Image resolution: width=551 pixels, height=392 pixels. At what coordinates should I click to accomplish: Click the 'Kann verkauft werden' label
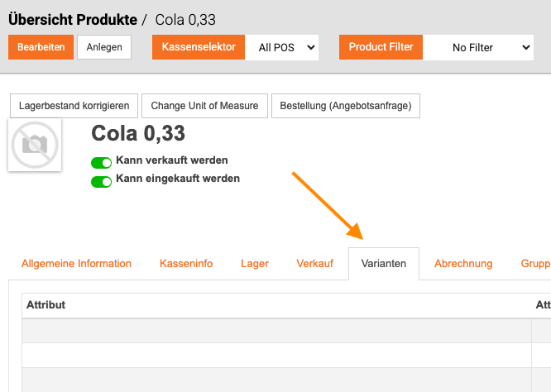(172, 160)
